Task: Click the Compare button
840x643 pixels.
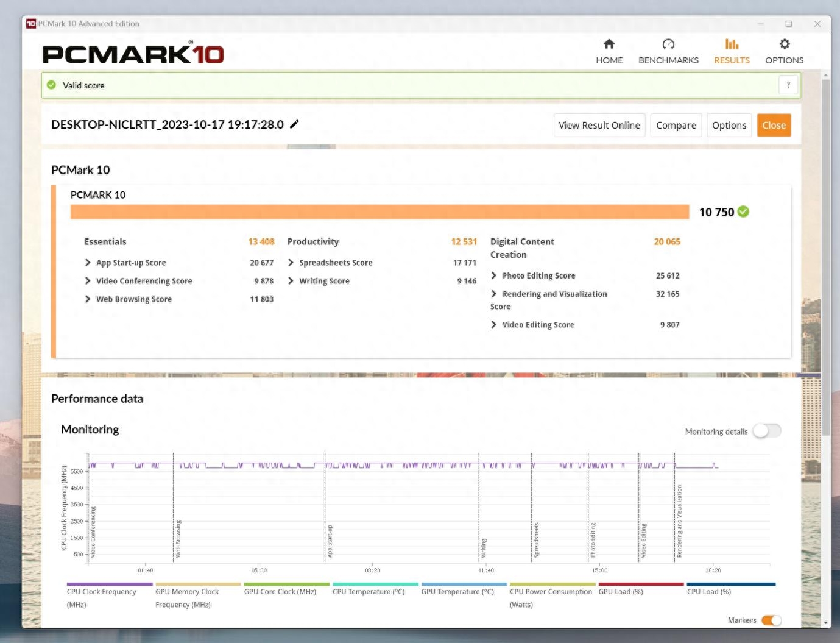Action: click(x=676, y=125)
